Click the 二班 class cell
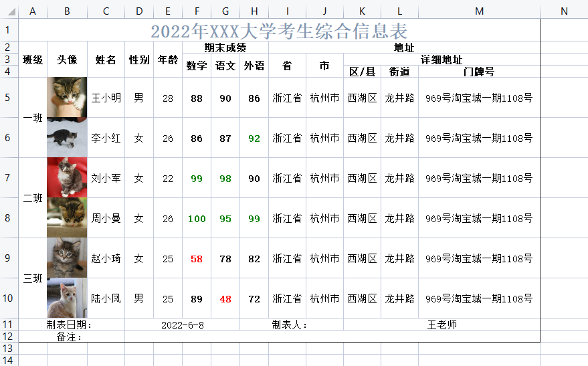 pos(33,197)
